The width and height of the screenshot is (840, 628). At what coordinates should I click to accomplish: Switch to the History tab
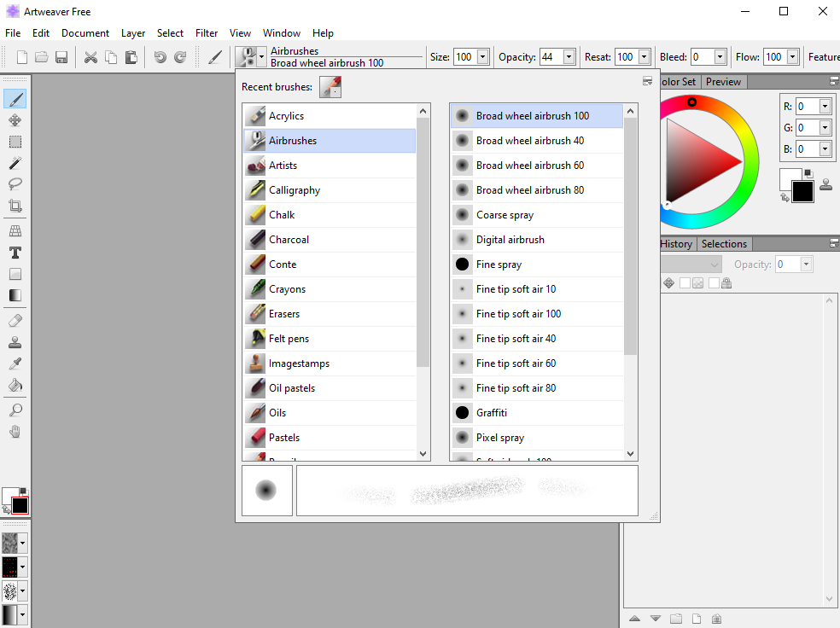[x=677, y=244]
